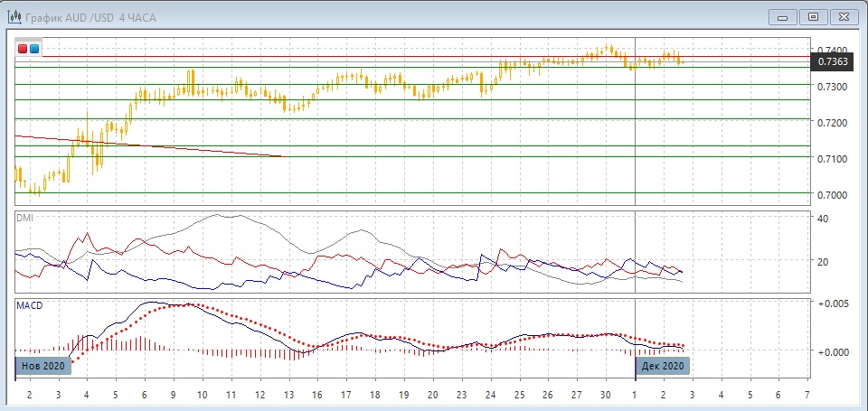
Task: Click the window title График AUD/USD 4 ЧАСА
Action: (85, 16)
